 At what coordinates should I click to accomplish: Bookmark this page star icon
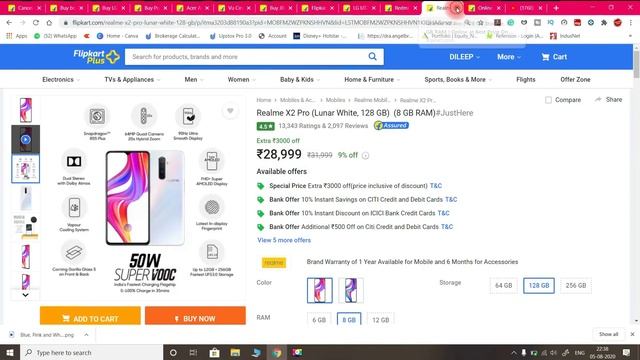480,23
